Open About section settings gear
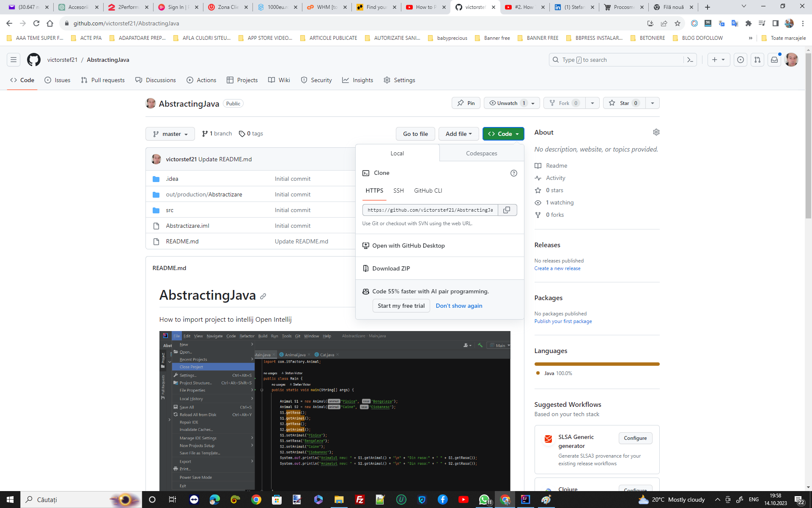 (656, 132)
